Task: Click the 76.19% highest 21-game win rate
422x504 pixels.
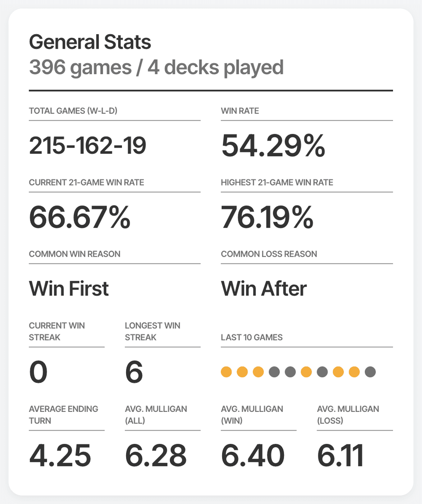Action: click(x=267, y=217)
